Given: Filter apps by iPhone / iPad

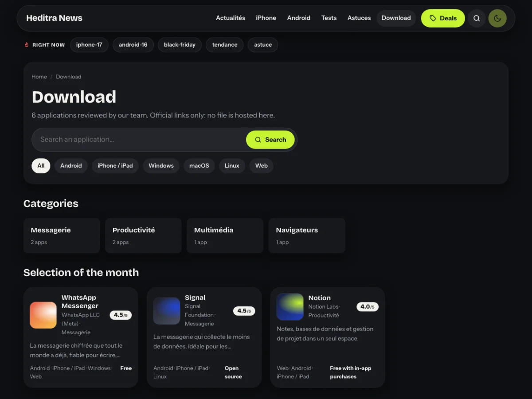Looking at the screenshot, I should [x=115, y=166].
